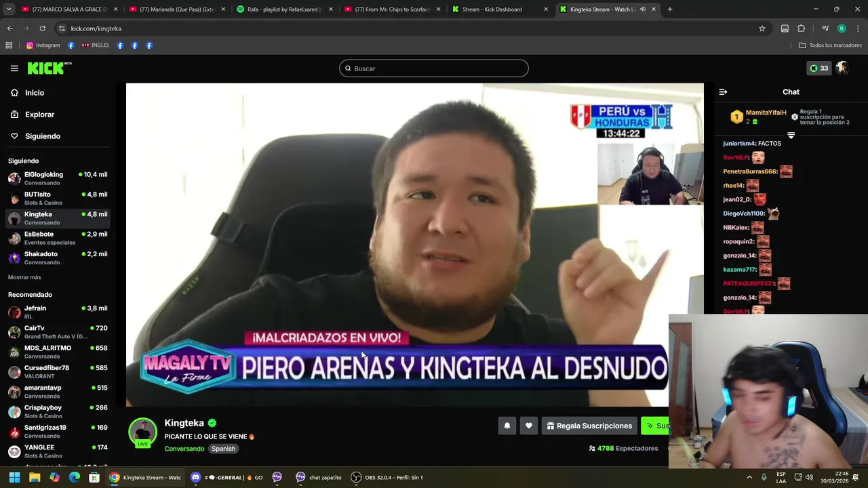Click PenetraBurras666 username in chat
868x488 pixels.
(750, 171)
